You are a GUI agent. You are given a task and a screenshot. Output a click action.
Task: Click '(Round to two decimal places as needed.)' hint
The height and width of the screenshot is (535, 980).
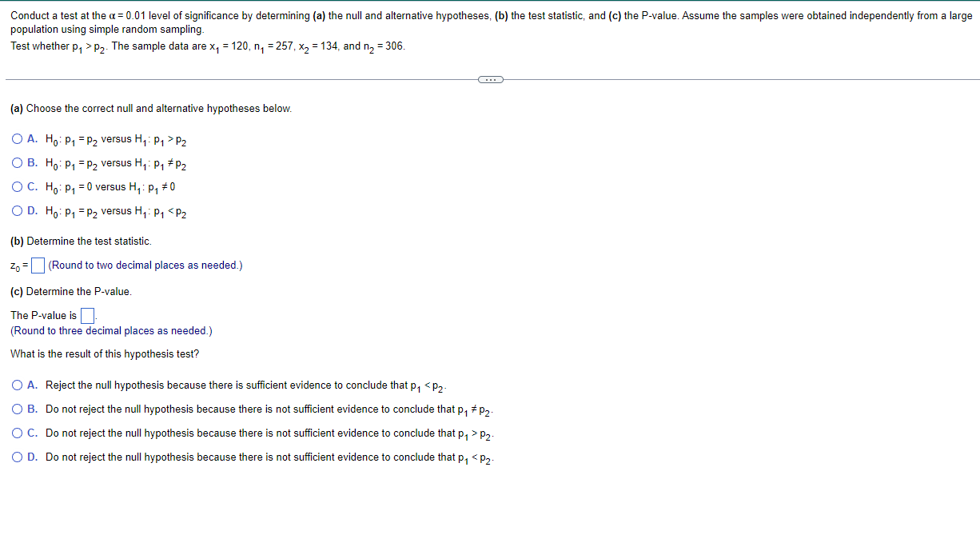pyautogui.click(x=145, y=266)
